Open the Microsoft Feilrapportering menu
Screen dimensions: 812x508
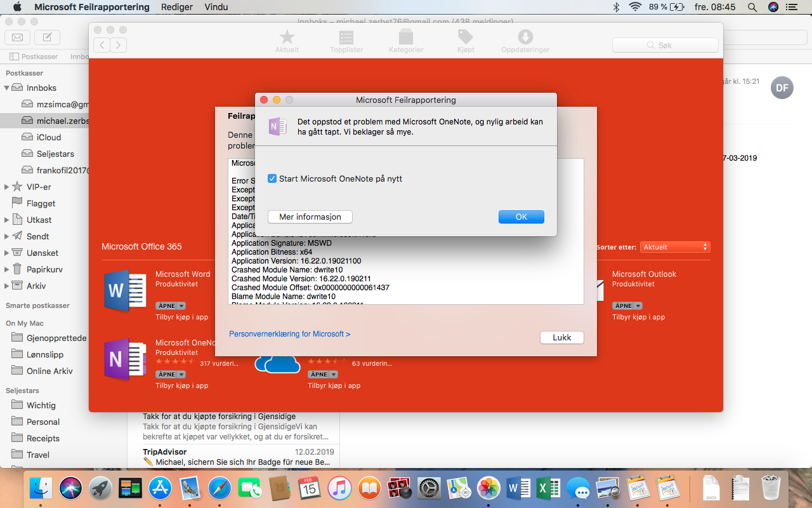point(92,7)
